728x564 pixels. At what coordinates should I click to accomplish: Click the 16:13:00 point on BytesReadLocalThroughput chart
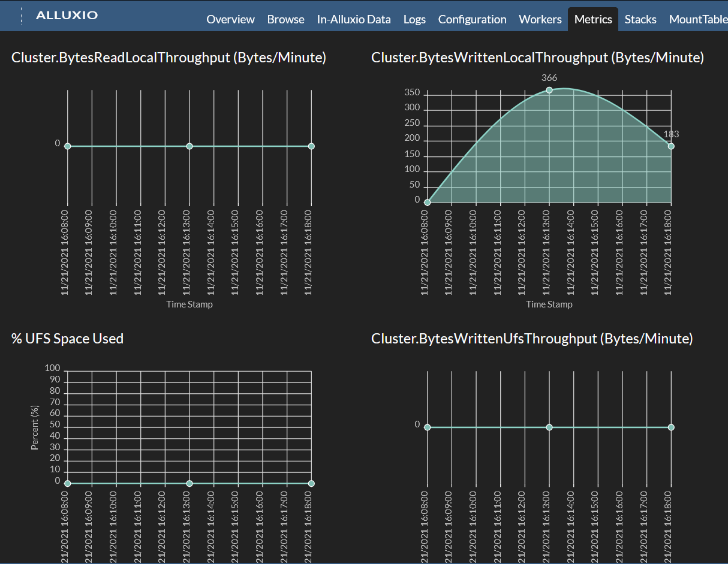(x=189, y=146)
